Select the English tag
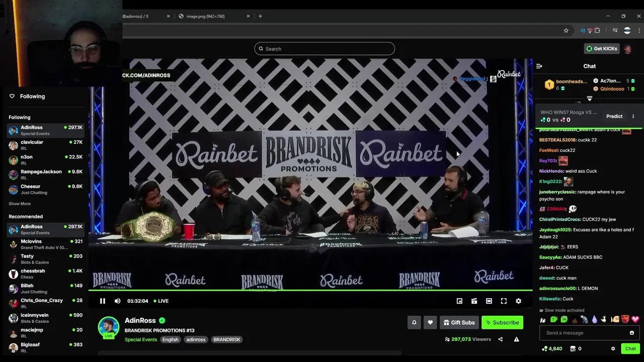This screenshot has width=644, height=362. (170, 339)
